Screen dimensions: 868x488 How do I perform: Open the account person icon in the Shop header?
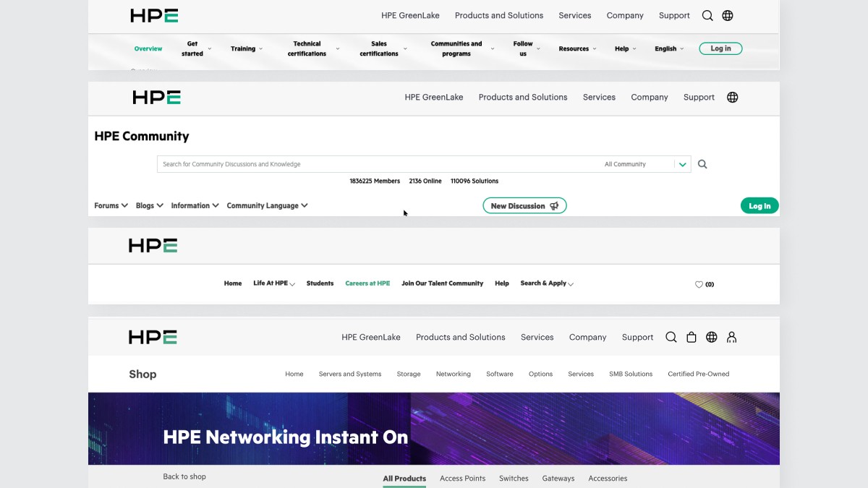[731, 337]
